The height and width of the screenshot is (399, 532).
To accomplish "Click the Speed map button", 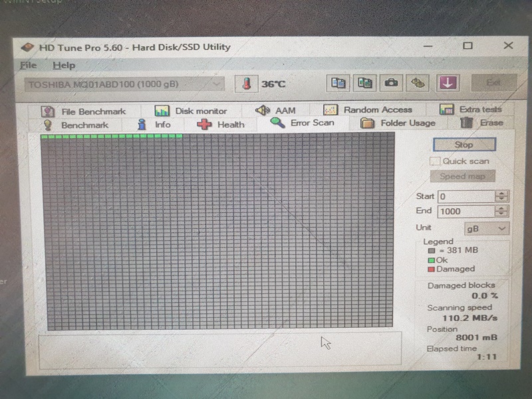I will 462,176.
